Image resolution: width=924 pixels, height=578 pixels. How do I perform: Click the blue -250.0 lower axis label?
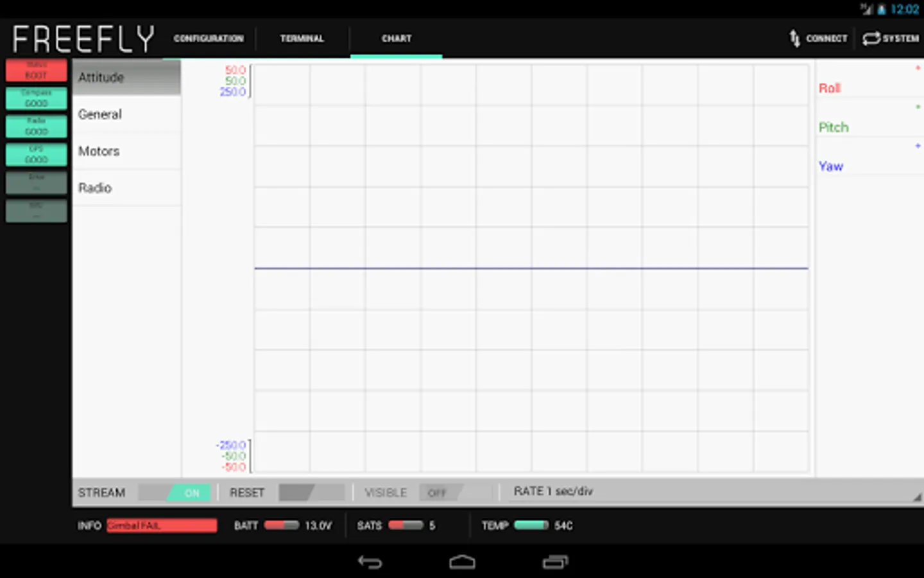231,445
